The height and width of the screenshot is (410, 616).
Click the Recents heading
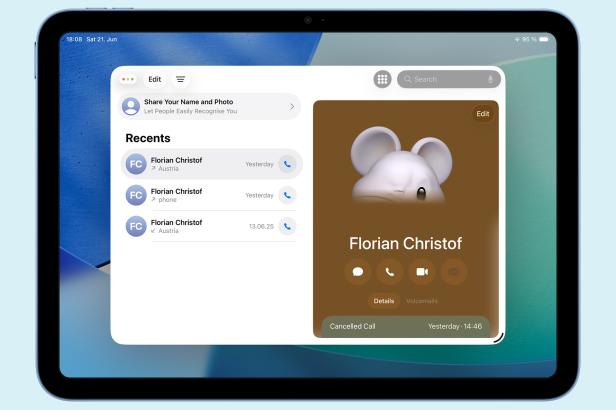coord(148,138)
